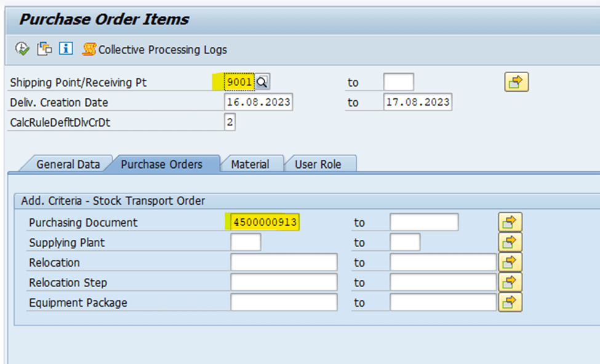The width and height of the screenshot is (600, 364).
Task: Click the creation date field 17.08.2023
Action: tap(417, 102)
